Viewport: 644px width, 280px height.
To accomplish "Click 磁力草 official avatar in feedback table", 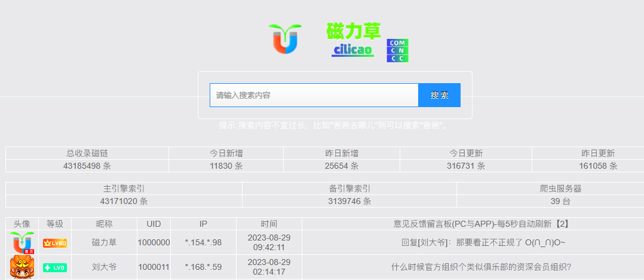I will click(22, 242).
